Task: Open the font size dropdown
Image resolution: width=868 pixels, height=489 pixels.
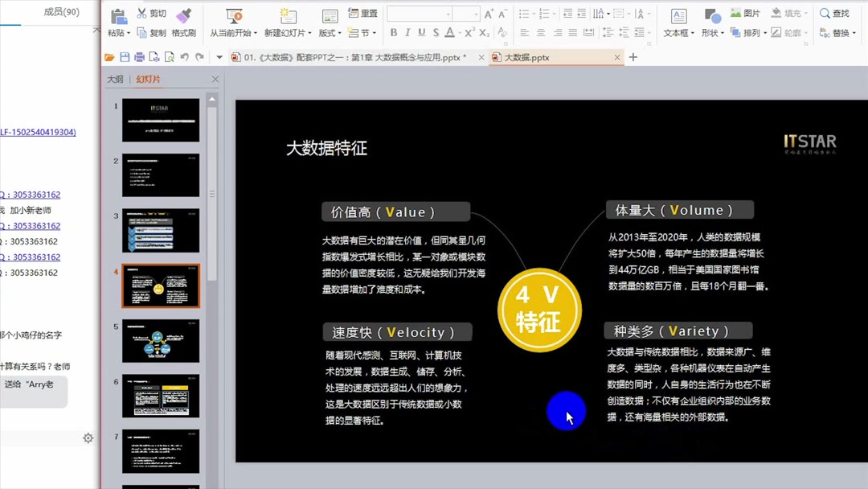Action: tap(475, 14)
